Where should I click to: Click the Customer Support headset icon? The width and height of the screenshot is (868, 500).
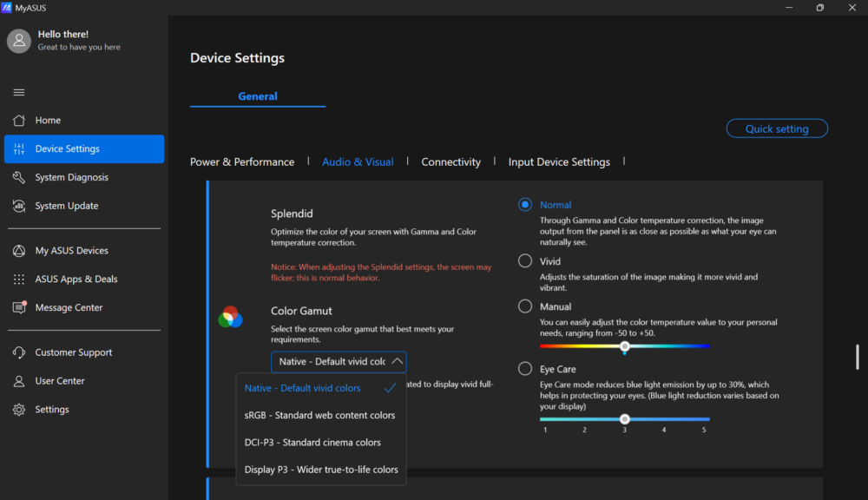tap(19, 352)
